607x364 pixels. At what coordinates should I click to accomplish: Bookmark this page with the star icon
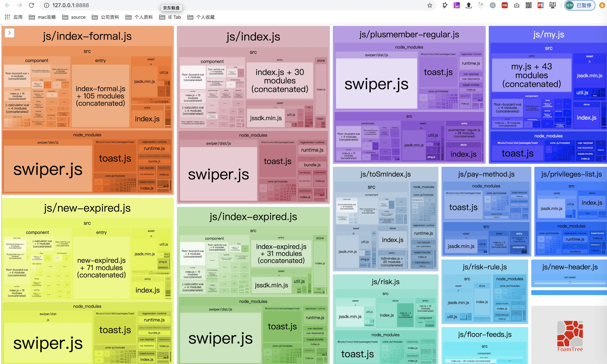pyautogui.click(x=430, y=5)
